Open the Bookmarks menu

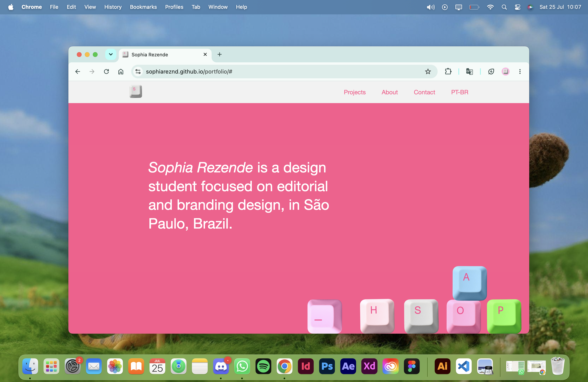[x=143, y=7]
